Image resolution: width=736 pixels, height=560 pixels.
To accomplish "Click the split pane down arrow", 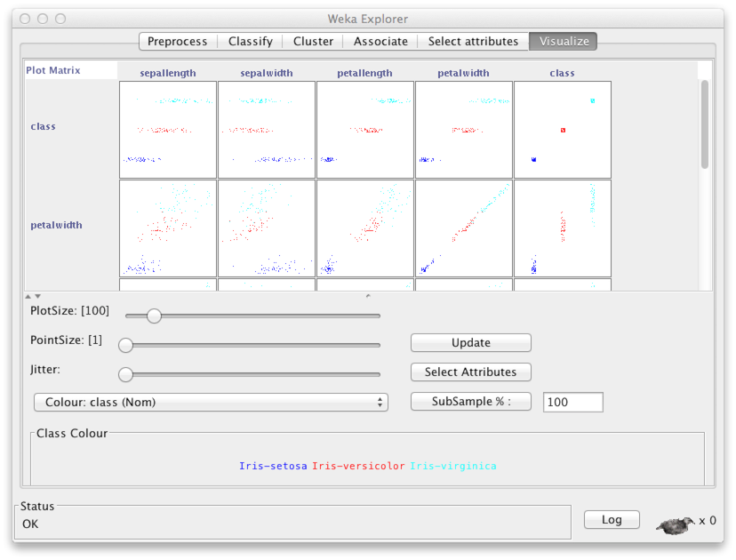I will point(38,296).
